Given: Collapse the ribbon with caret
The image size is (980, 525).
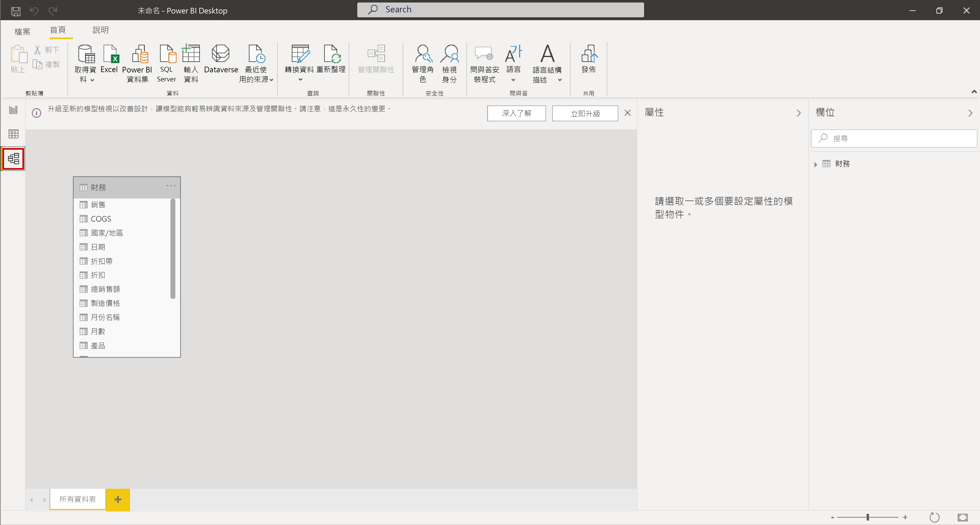Looking at the screenshot, I should coord(974,92).
